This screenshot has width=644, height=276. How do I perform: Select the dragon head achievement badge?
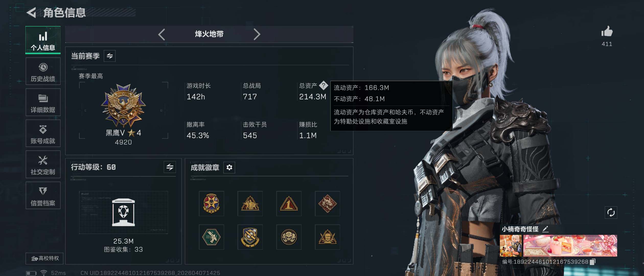click(327, 204)
